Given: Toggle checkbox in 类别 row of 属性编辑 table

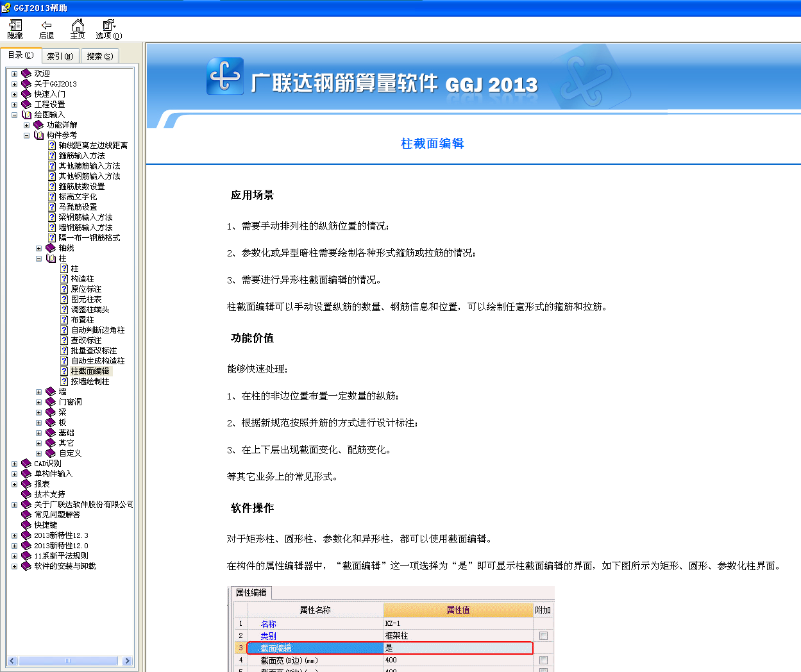Looking at the screenshot, I should tap(543, 636).
